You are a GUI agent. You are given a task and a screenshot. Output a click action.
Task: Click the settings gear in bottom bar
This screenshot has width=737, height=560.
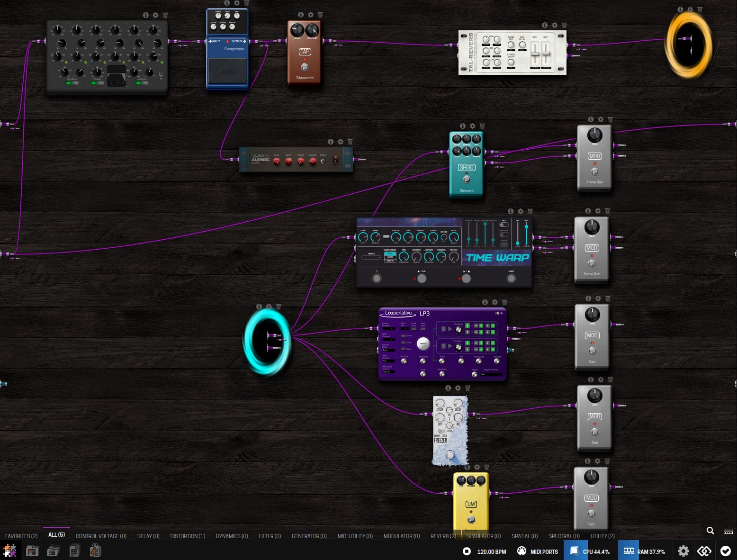pyautogui.click(x=683, y=551)
